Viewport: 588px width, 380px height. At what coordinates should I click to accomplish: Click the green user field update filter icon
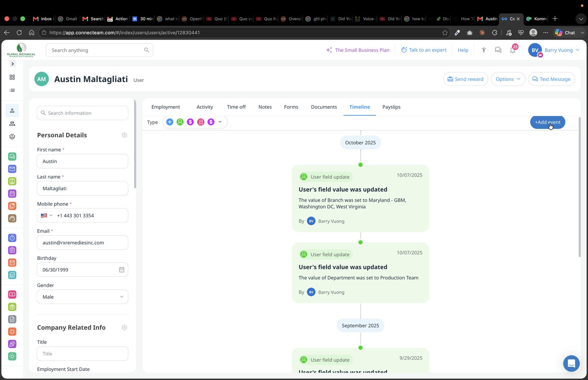pos(180,122)
